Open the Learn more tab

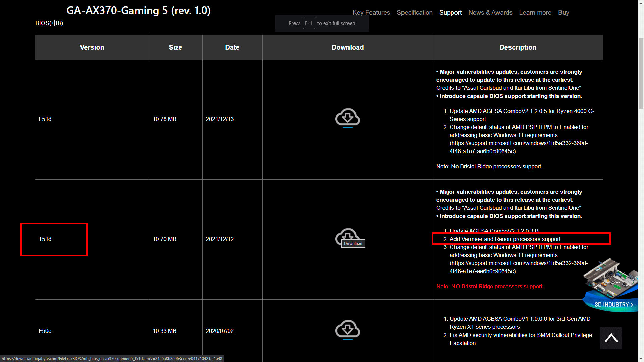tap(535, 13)
